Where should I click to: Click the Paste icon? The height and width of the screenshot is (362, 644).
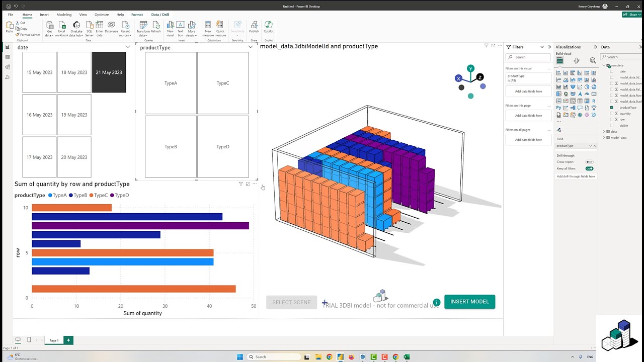tap(10, 27)
